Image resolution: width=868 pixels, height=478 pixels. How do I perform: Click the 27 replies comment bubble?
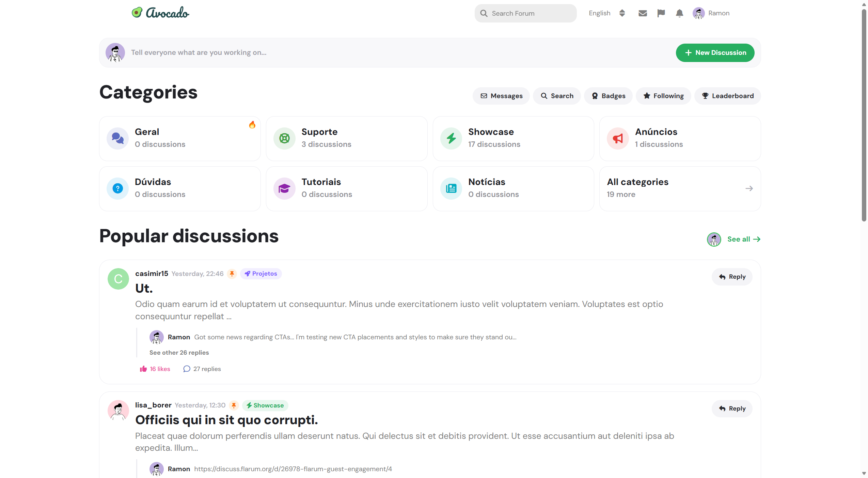(x=187, y=369)
